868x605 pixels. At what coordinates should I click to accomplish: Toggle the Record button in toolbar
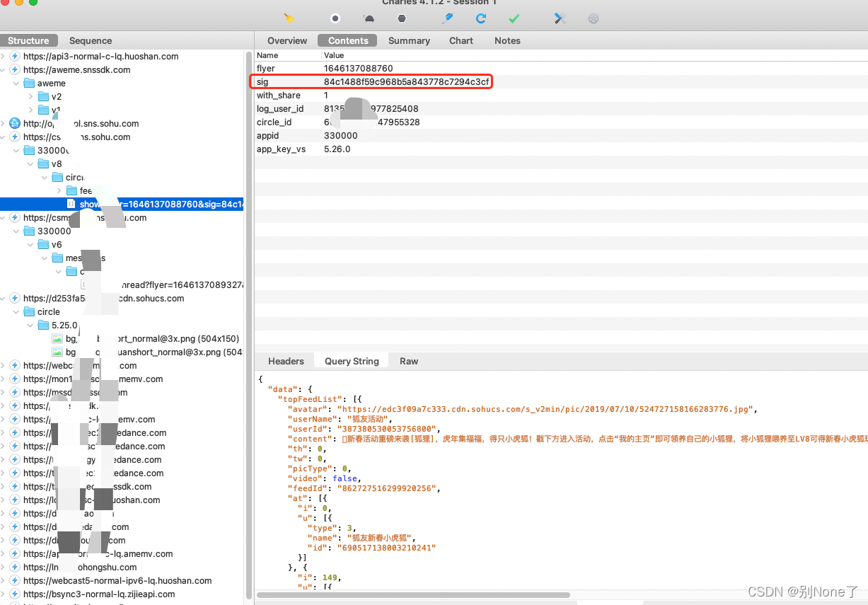(335, 18)
